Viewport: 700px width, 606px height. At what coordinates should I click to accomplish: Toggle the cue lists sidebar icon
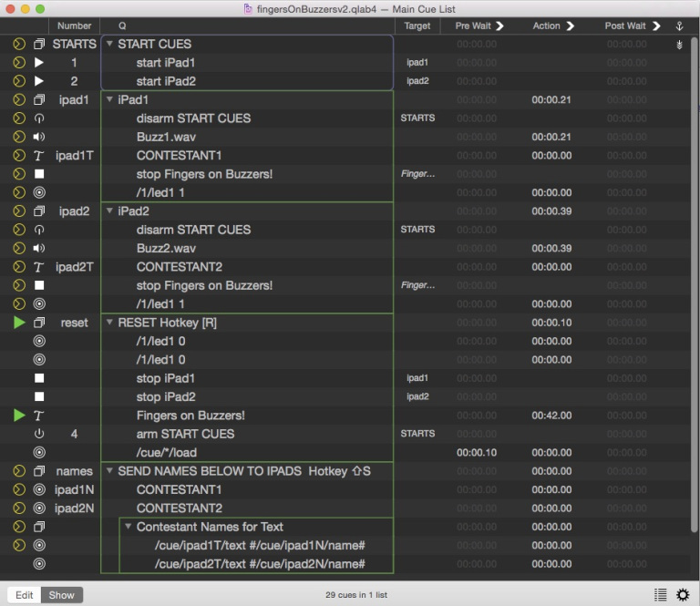(x=660, y=595)
